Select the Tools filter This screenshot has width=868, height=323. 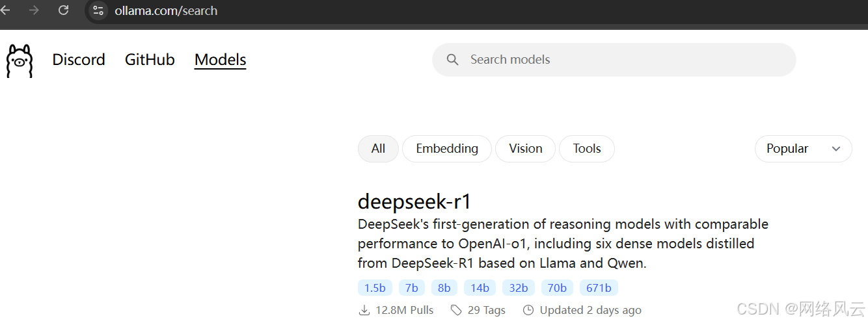click(x=586, y=149)
